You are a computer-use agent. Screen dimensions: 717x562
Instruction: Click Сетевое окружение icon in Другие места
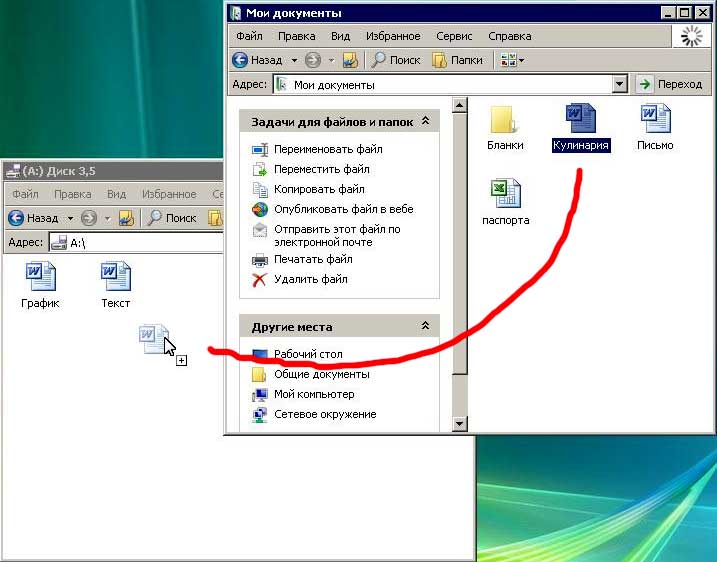260,415
